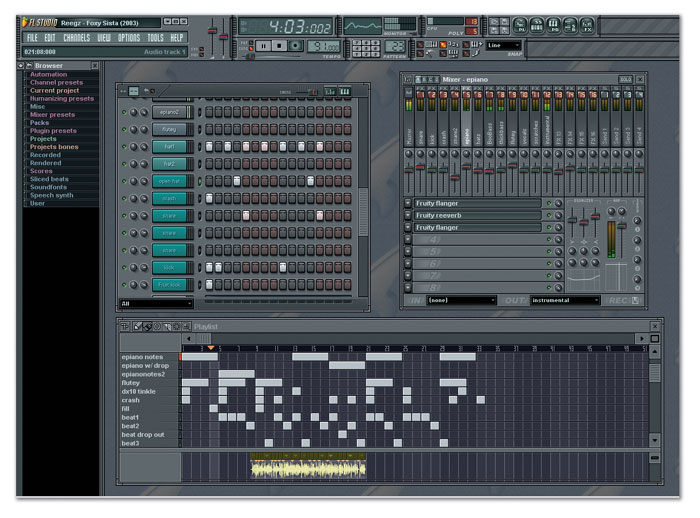Click the hat1 channel button
Image resolution: width=700 pixels, height=518 pixels.
coord(170,146)
